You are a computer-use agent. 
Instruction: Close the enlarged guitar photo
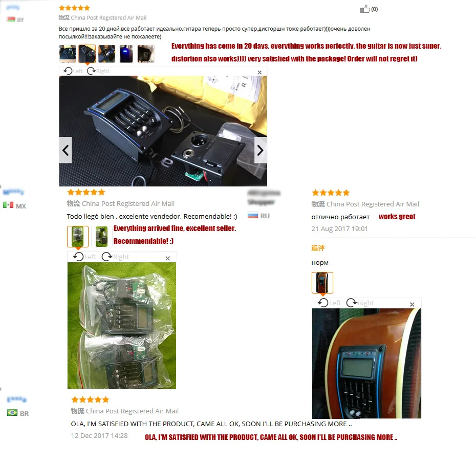click(x=412, y=304)
